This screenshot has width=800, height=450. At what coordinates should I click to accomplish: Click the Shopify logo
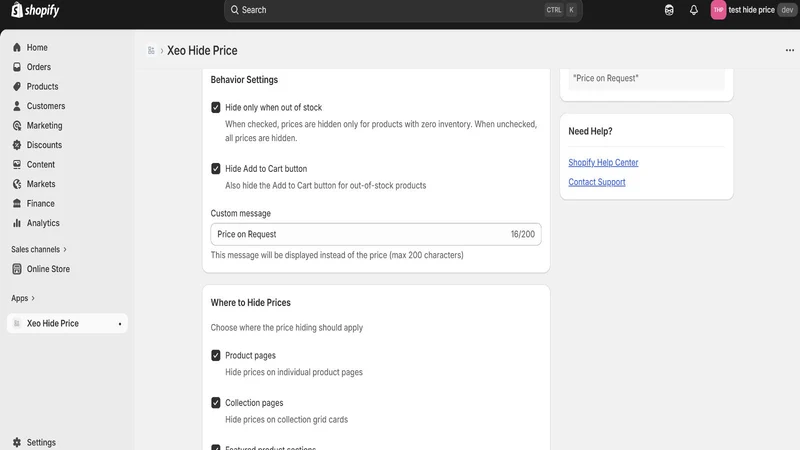[35, 10]
